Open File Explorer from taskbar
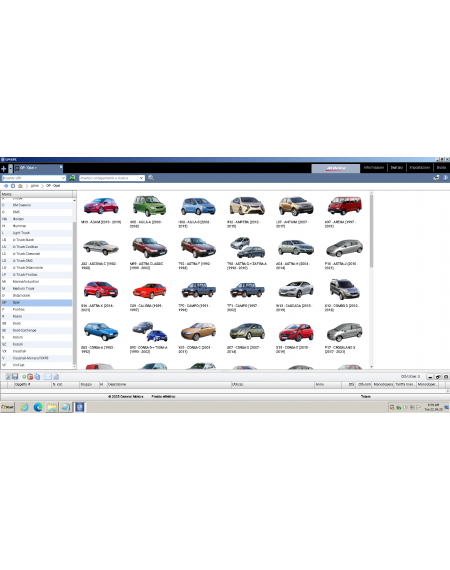 [52, 407]
